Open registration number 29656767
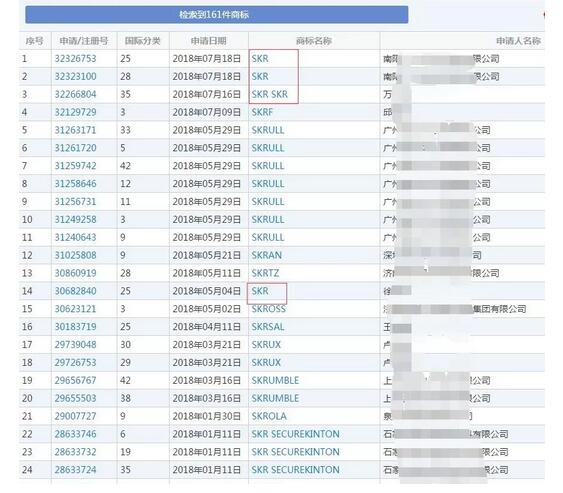 [75, 381]
